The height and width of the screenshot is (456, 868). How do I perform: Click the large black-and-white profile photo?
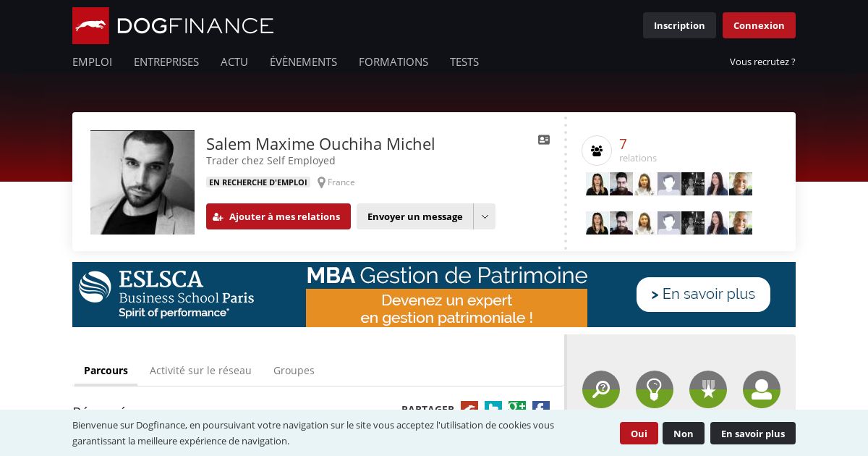142,182
